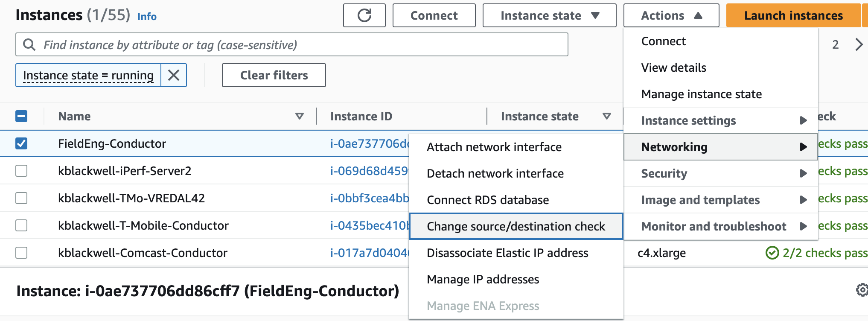Click the settings gear icon

(x=862, y=290)
